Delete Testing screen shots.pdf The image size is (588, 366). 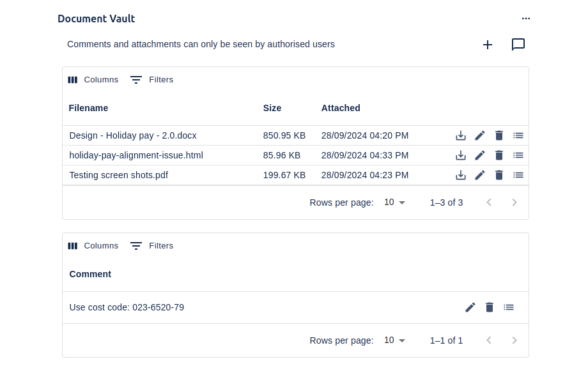[499, 175]
